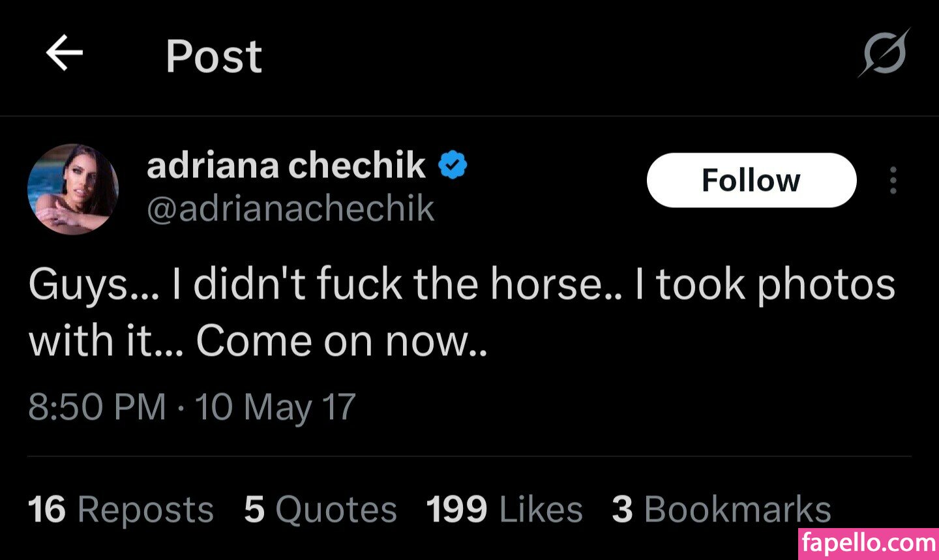Viewport: 939px width, 560px height.
Task: Click the word 'Reposts' label
Action: pyautogui.click(x=145, y=509)
